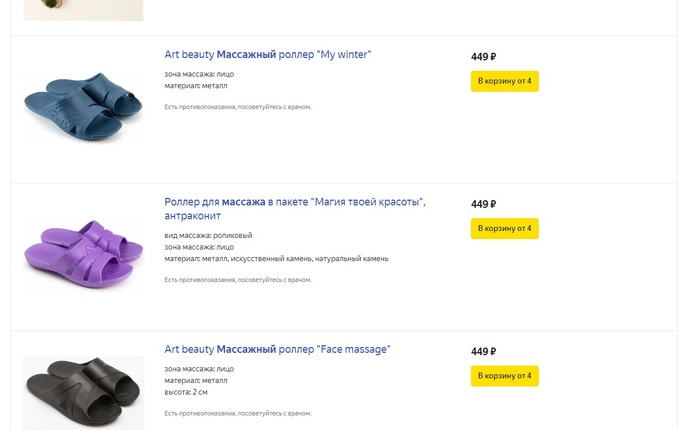Open the "Магия твоей красоты" roller product link
Screen dimensions: 700x430
click(x=294, y=202)
